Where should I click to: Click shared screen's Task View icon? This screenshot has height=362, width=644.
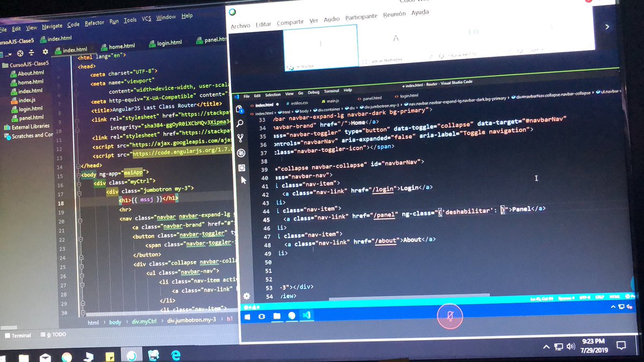[262, 316]
